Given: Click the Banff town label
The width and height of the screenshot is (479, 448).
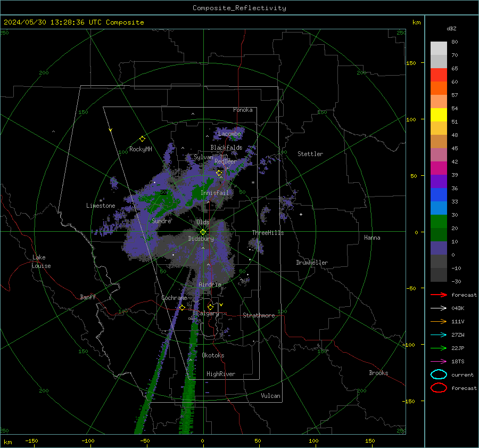Looking at the screenshot, I should [88, 297].
